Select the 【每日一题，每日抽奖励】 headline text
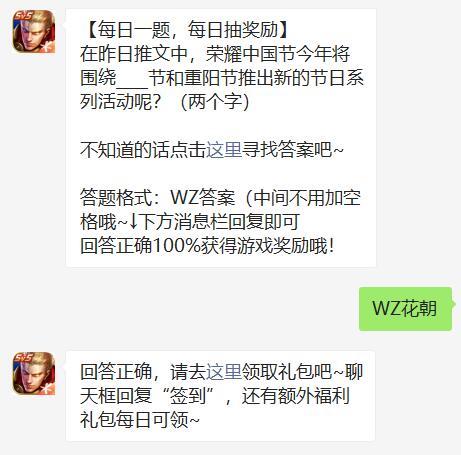The width and height of the screenshot is (461, 455). [188, 30]
